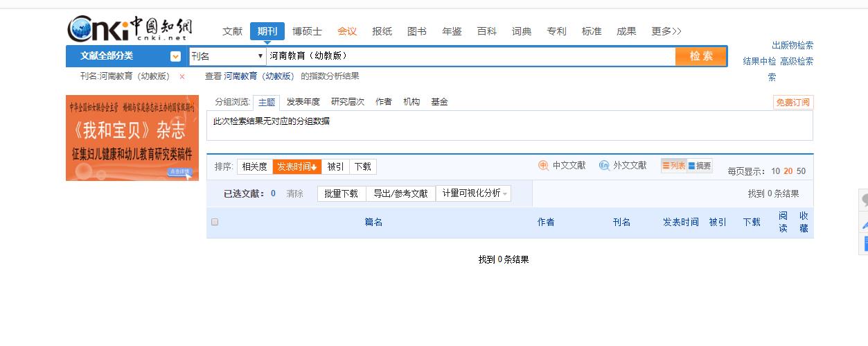Image resolution: width=868 pixels, height=346 pixels.
Task: Sort results by 发表时间
Action: [x=296, y=166]
